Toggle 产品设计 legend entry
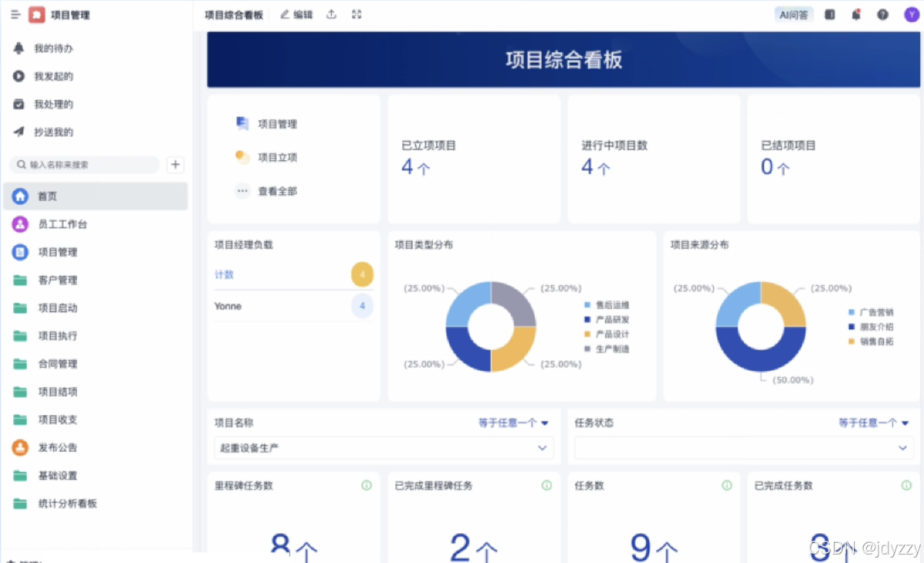Viewport: 924px width, 563px height. coord(608,334)
